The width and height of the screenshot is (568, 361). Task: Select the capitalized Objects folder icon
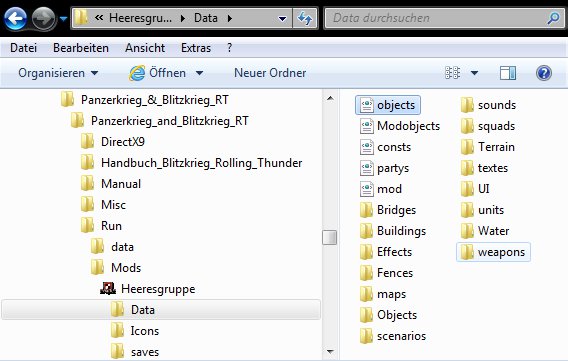coord(367,315)
